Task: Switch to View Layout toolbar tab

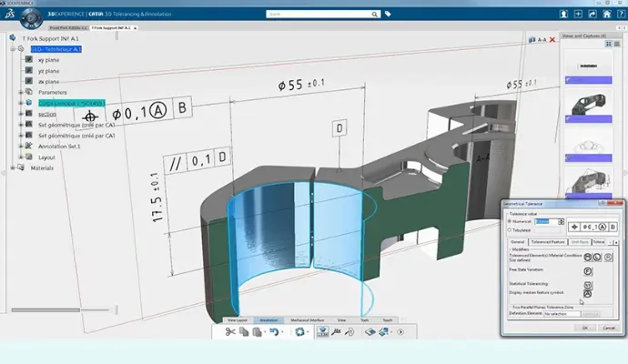Action: pos(238,320)
